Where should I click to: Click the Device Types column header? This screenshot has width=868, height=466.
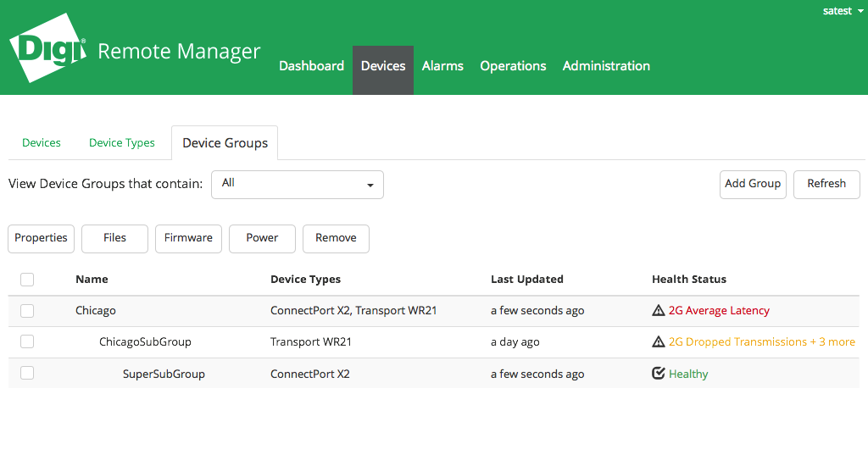tap(305, 280)
